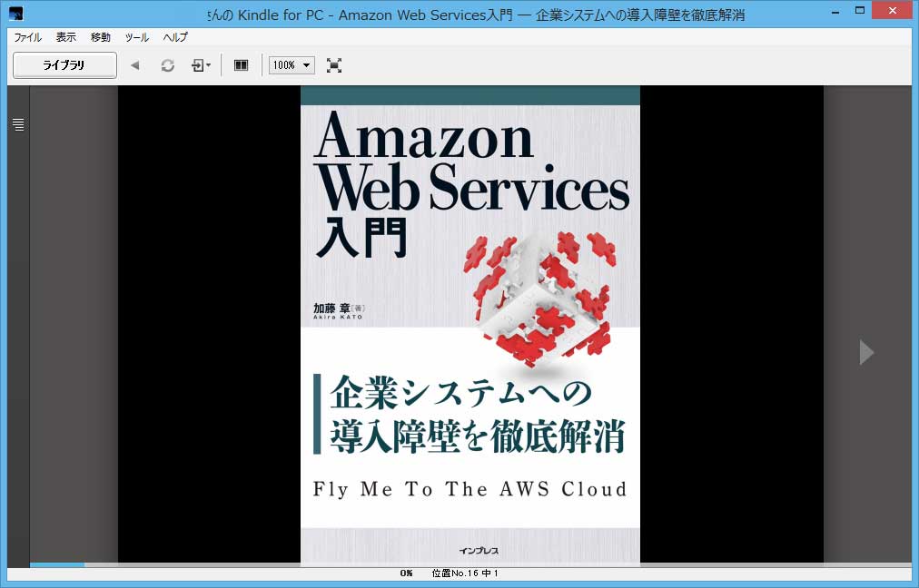919x588 pixels.
Task: Toggle two-column page layout on
Action: tap(240, 64)
